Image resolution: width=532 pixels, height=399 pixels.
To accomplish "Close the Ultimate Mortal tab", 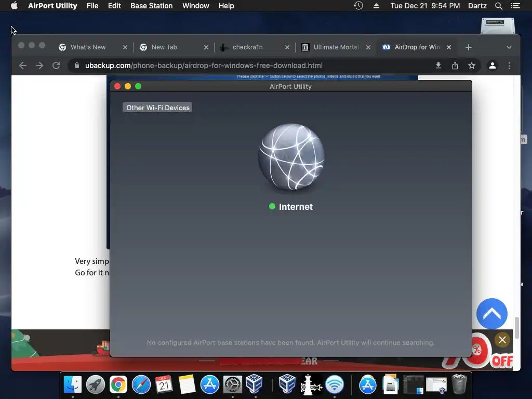I will (x=368, y=47).
